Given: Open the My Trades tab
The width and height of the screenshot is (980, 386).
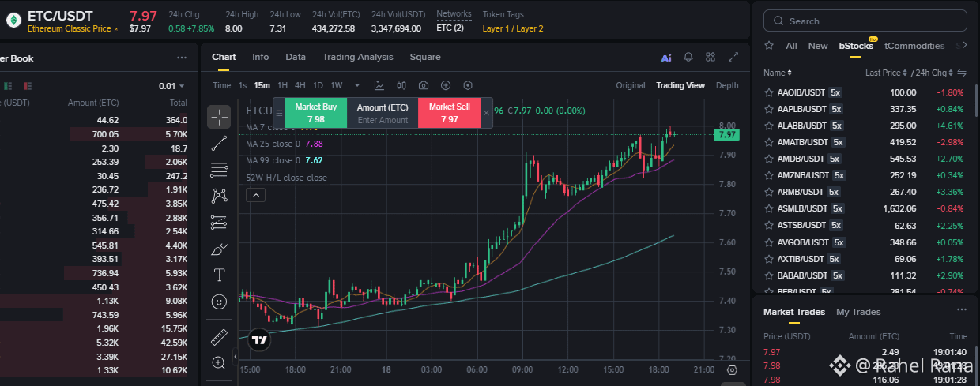Looking at the screenshot, I should point(858,312).
